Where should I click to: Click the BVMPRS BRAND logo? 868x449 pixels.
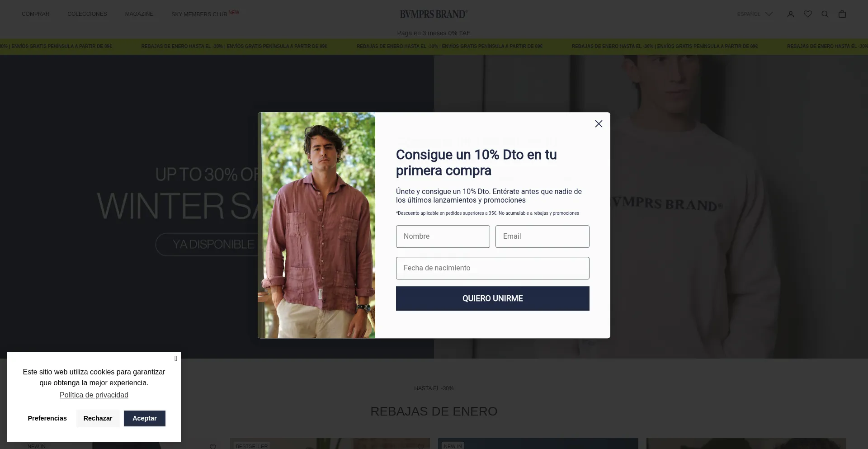point(434,14)
